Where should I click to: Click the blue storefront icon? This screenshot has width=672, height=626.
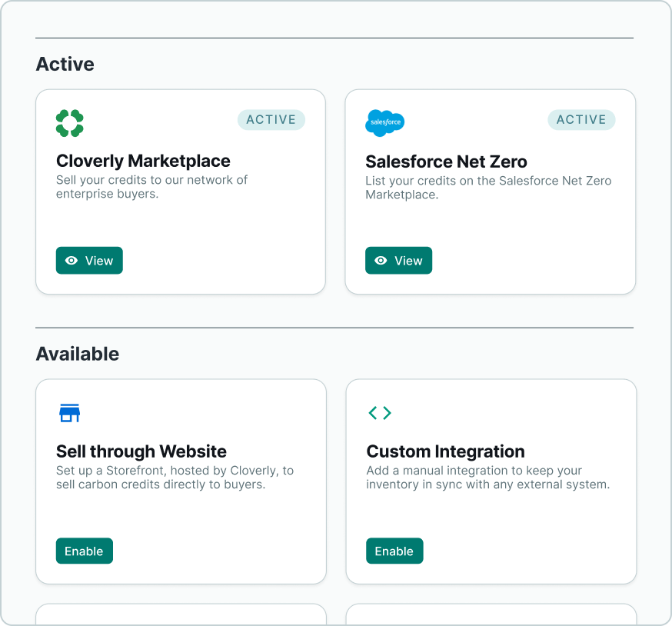69,413
